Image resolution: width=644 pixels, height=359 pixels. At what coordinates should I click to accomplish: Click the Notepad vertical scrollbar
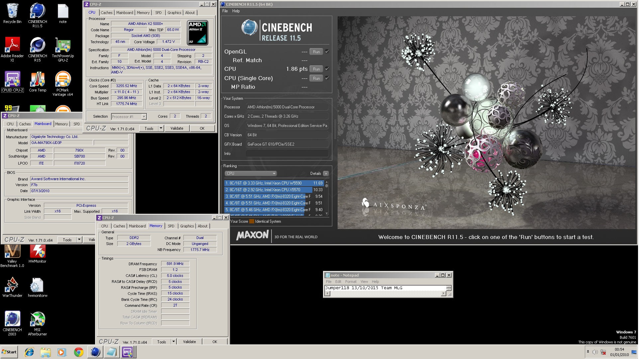(x=449, y=288)
